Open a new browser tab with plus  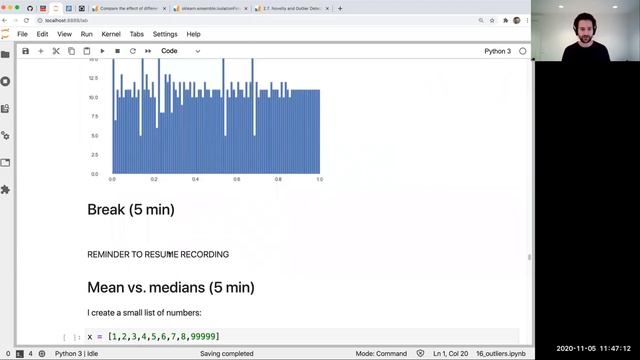pos(340,8)
